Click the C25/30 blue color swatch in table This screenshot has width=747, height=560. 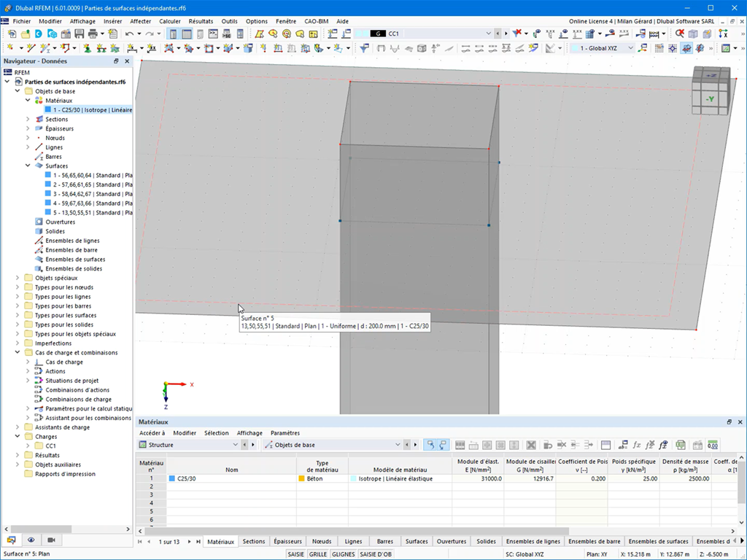click(x=172, y=478)
